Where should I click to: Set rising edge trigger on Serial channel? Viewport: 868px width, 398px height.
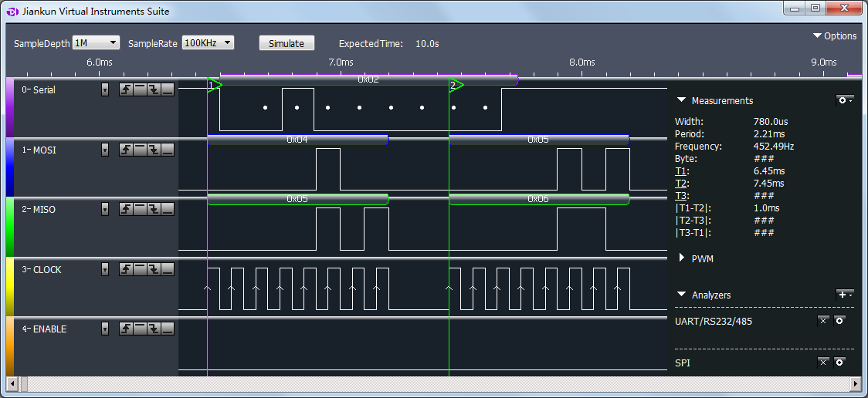126,90
